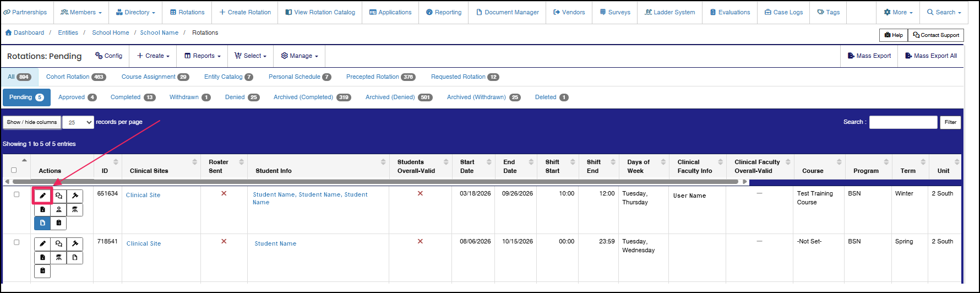Screen dimensions: 980x293
Task: Open the Reports dropdown
Action: coord(202,56)
